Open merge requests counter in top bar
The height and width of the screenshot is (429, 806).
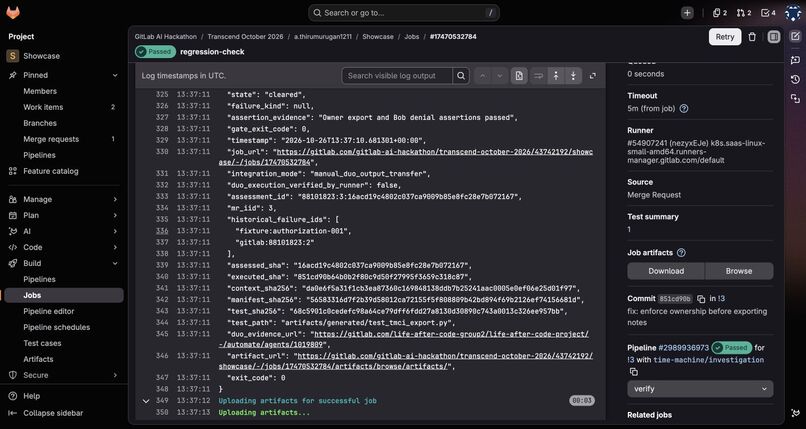[x=744, y=13]
